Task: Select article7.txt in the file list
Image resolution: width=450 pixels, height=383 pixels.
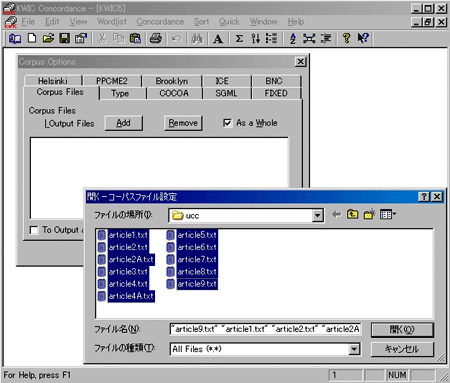Action: coord(192,260)
